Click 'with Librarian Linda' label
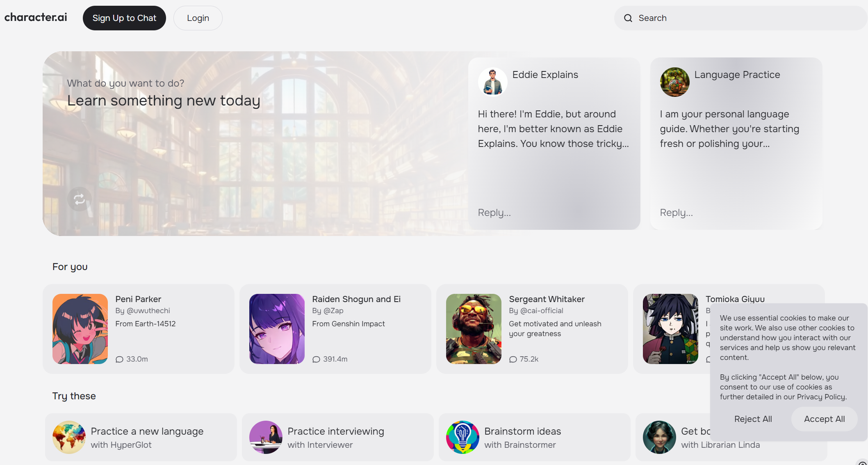Image resolution: width=868 pixels, height=465 pixels. [x=720, y=445]
